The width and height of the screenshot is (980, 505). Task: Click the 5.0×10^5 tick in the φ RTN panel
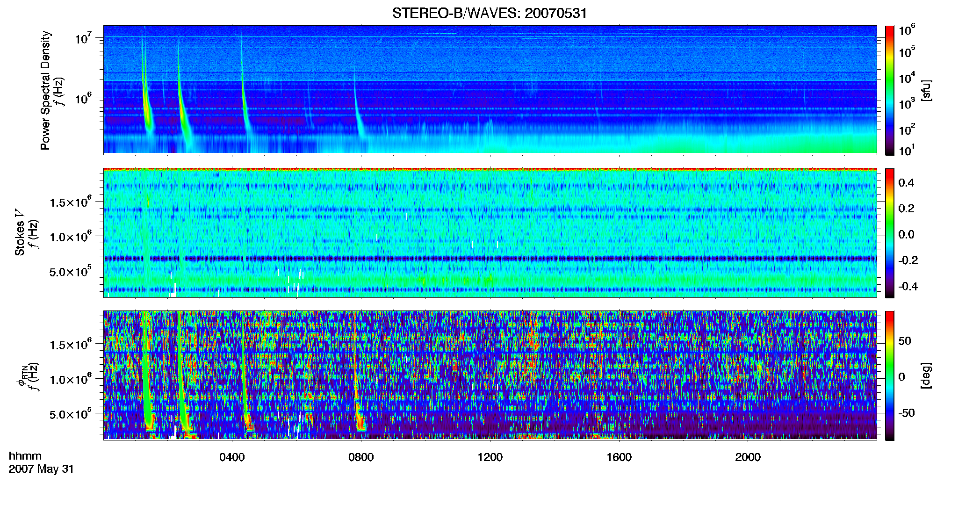[x=71, y=413]
